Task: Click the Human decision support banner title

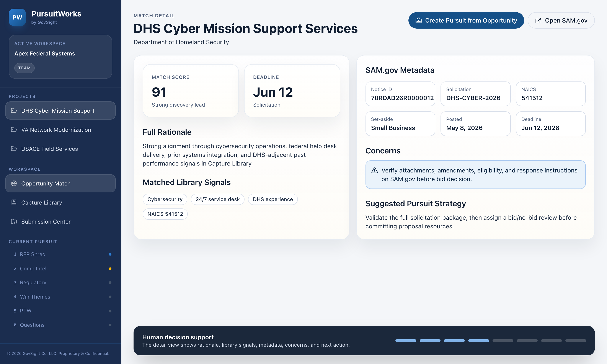Action: click(178, 337)
